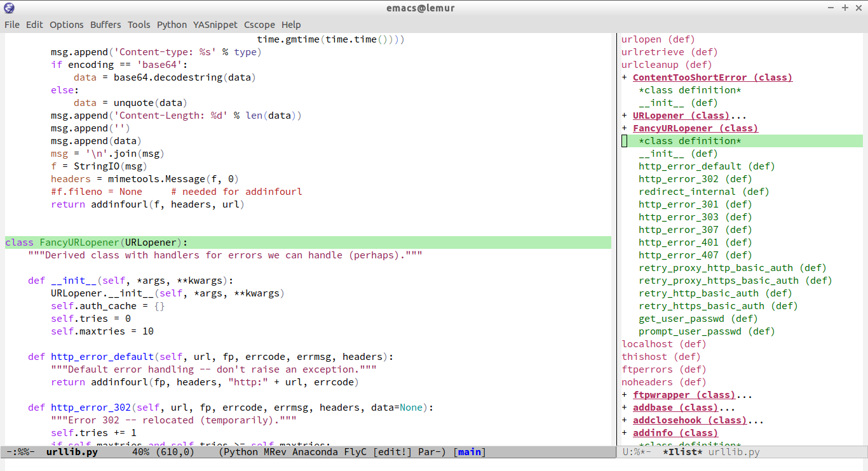Click the Emacs icon in the title bar
The image size is (868, 471).
[x=9, y=8]
